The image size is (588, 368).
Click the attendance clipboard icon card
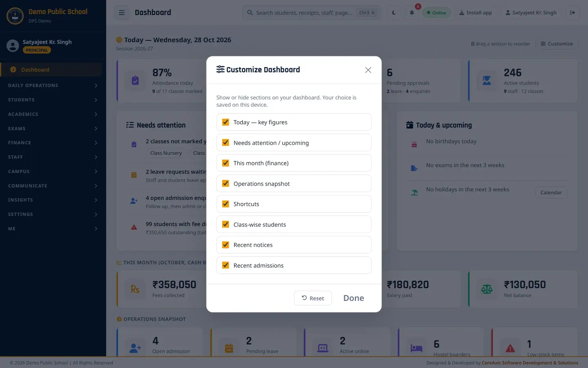pyautogui.click(x=135, y=81)
